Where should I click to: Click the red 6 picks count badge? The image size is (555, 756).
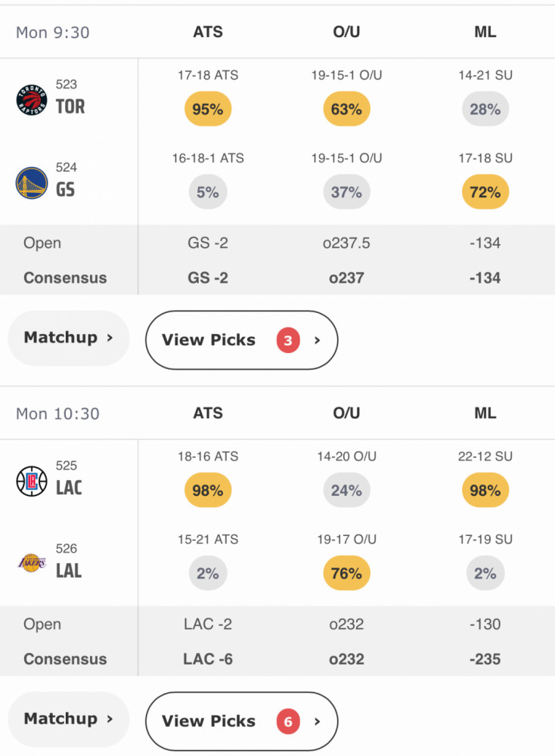(288, 722)
